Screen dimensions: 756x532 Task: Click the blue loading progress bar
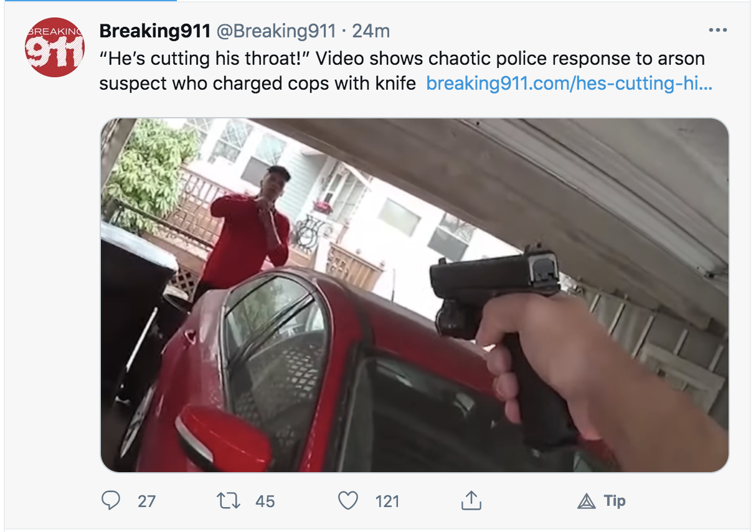(88, 1)
